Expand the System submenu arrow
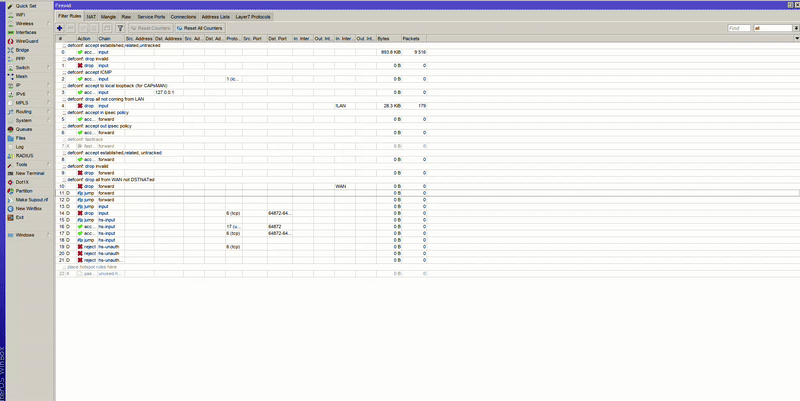Viewport: 800px width, 401px height. (49, 120)
